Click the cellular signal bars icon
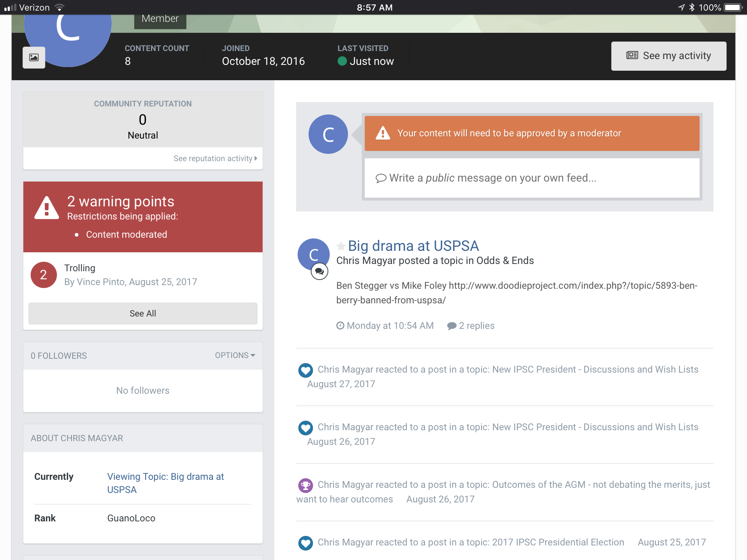Image resolution: width=747 pixels, height=560 pixels. coord(10,7)
